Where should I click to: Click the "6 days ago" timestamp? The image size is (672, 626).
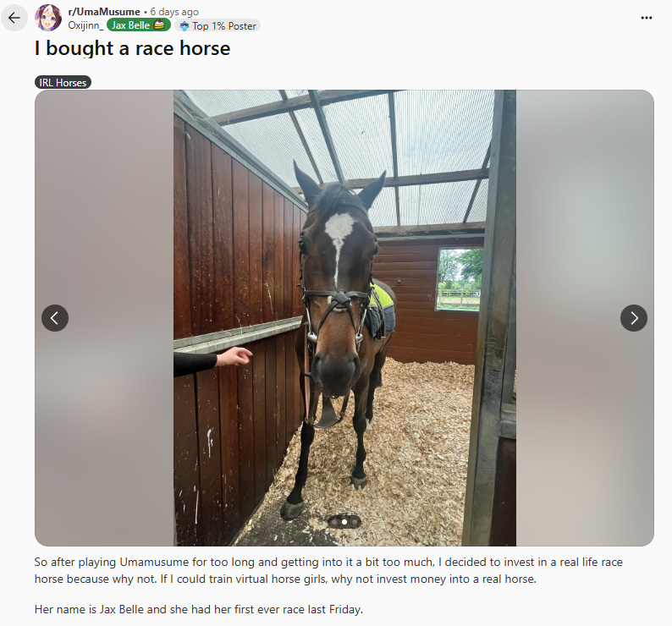(x=174, y=12)
